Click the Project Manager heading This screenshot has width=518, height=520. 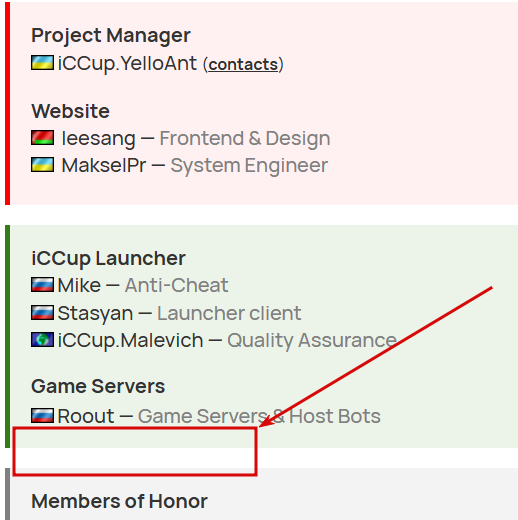(x=111, y=35)
